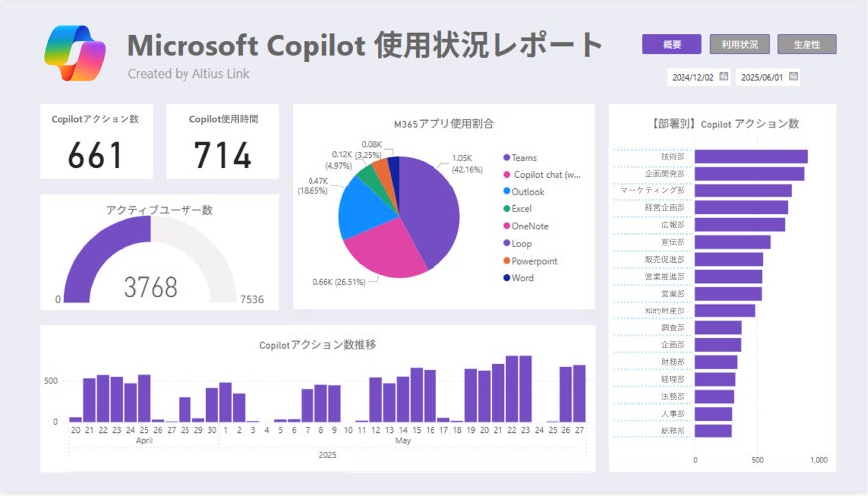Open the 生産性 tab

click(x=807, y=44)
